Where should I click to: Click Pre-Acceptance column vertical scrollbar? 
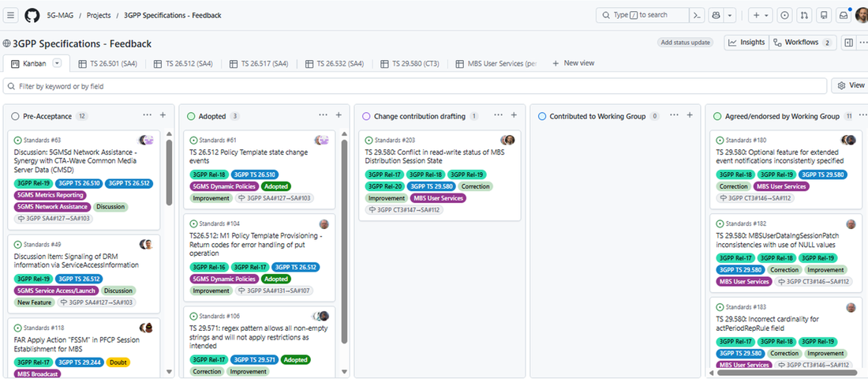click(x=170, y=172)
